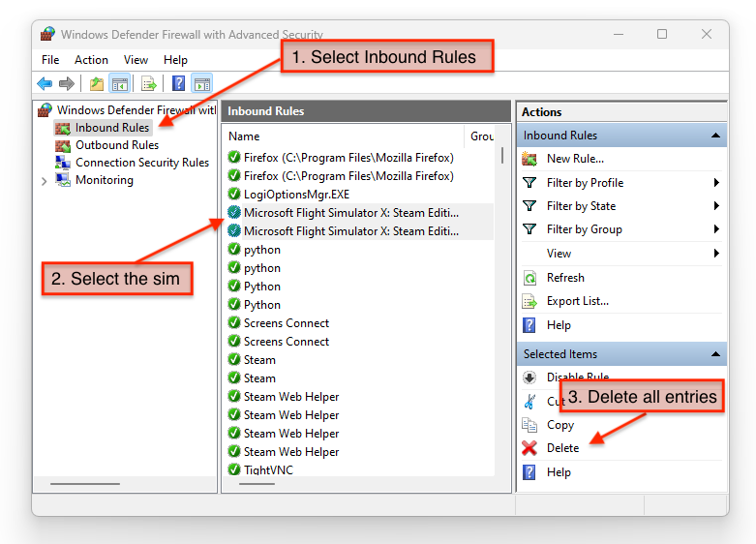
Task: Click the Filter by State funnel icon
Action: coord(529,206)
